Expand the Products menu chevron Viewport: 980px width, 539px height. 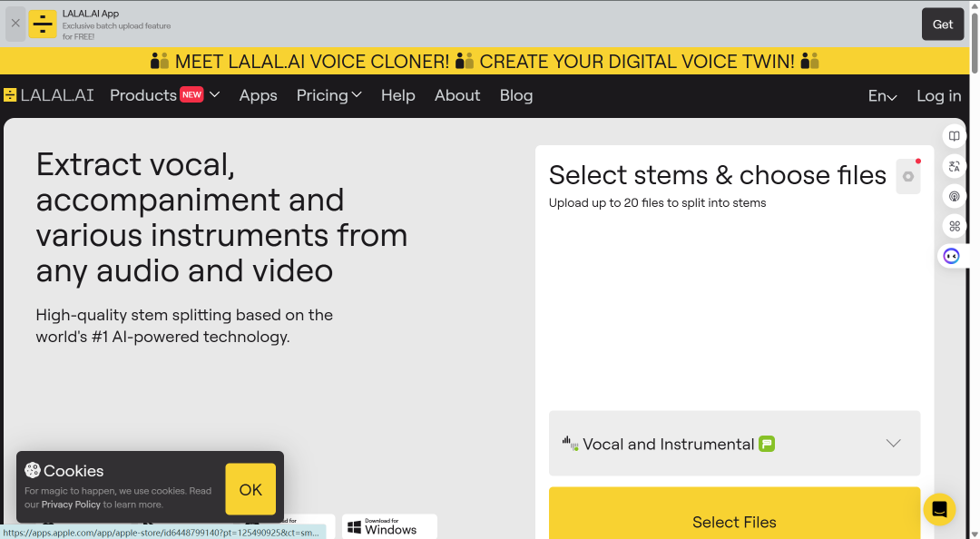click(214, 94)
